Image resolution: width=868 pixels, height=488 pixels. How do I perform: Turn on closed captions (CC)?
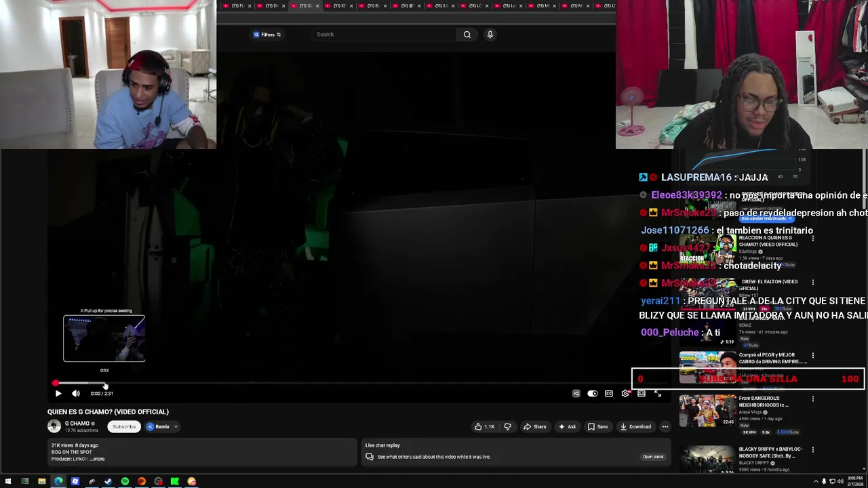click(609, 393)
